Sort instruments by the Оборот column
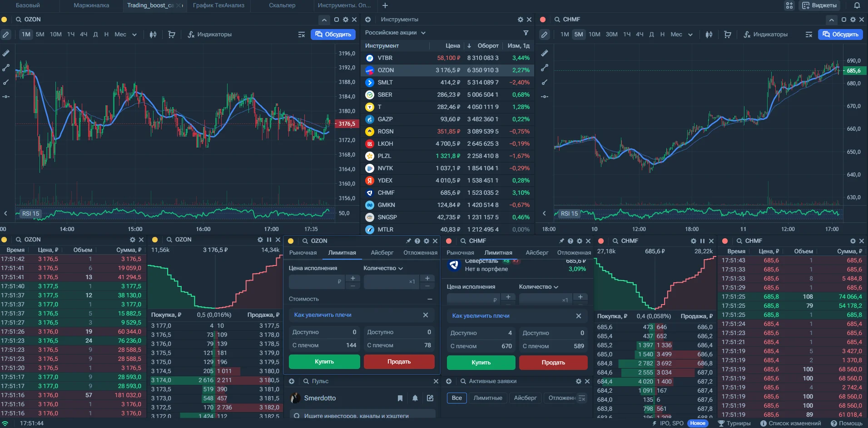 [x=488, y=46]
